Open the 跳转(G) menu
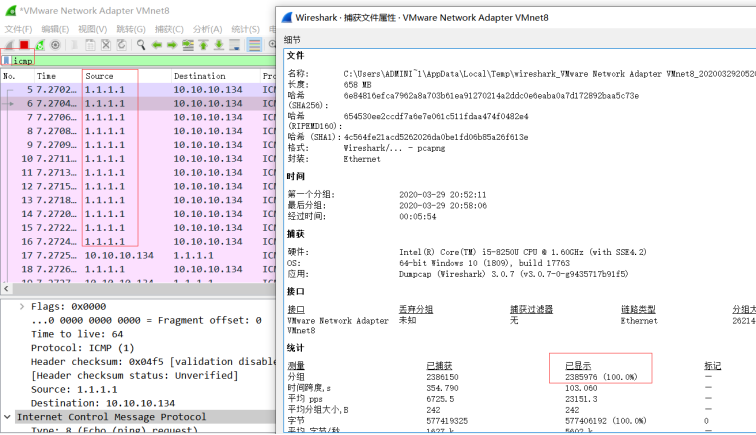 pos(131,29)
